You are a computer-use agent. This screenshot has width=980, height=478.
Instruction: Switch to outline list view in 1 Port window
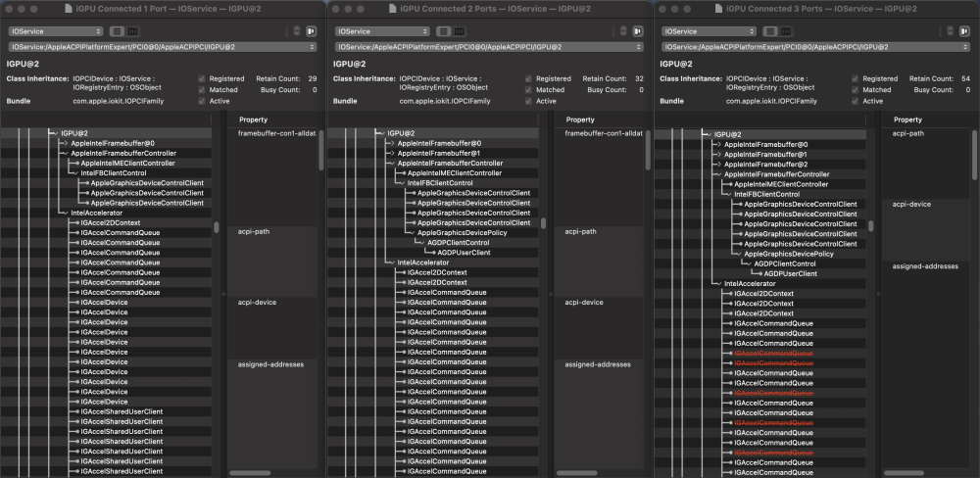coord(118,31)
